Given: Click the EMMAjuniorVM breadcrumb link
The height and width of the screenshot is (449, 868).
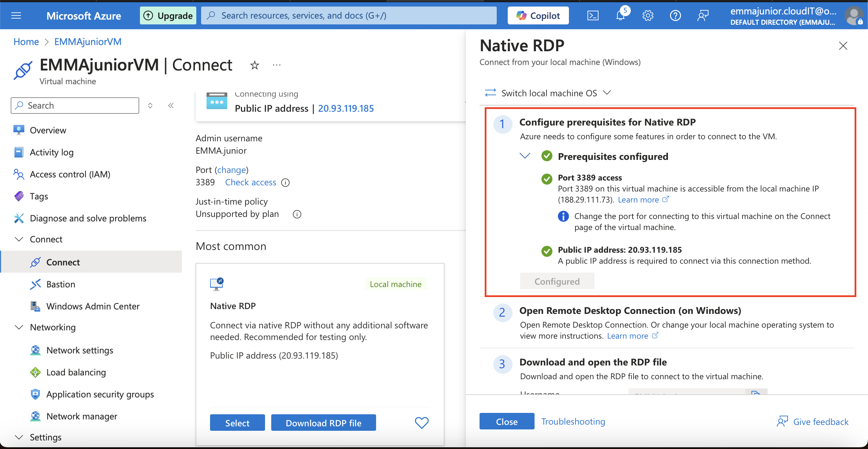Looking at the screenshot, I should click(x=88, y=42).
